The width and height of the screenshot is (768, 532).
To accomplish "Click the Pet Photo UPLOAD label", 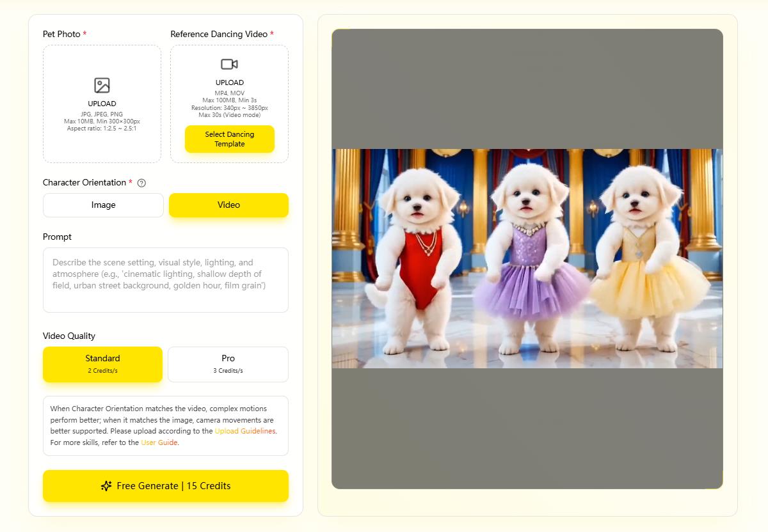I will tap(102, 104).
